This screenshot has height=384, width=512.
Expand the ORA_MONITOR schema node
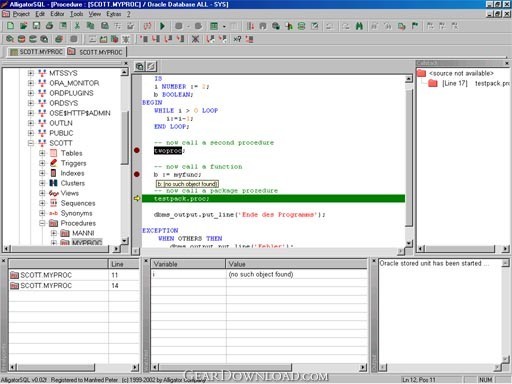coord(31,83)
